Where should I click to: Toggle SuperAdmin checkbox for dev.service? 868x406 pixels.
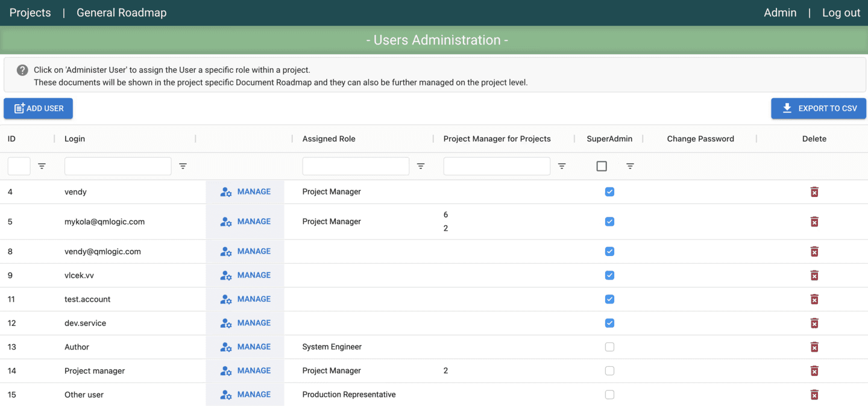tap(609, 323)
